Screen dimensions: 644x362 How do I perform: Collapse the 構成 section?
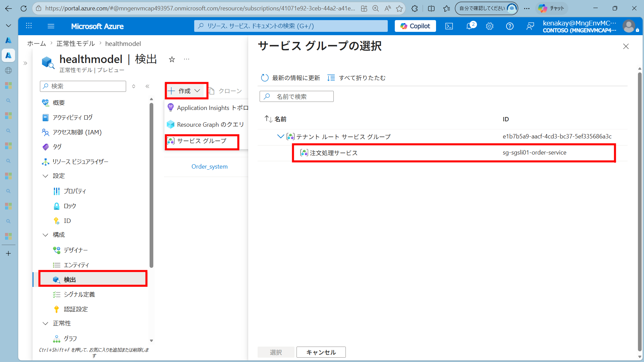tap(45, 235)
